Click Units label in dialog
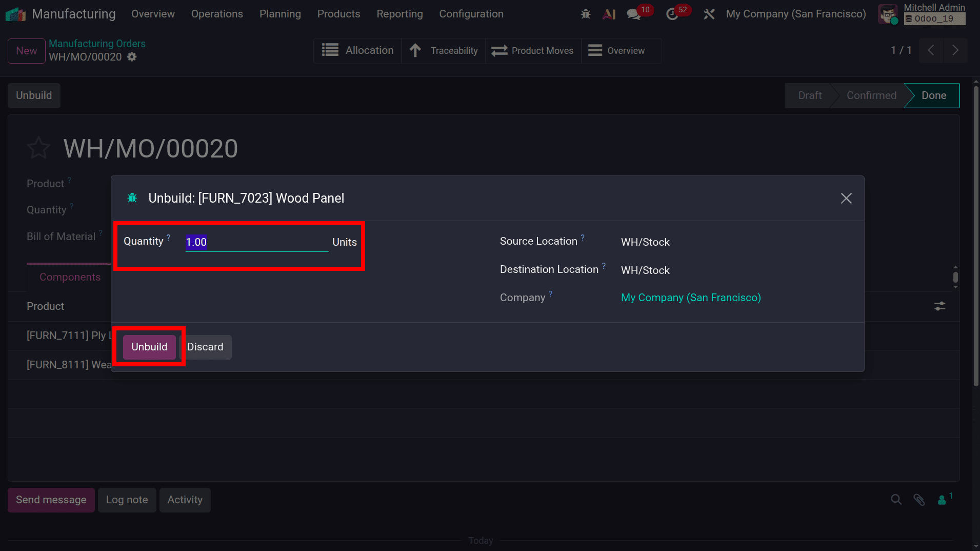The width and height of the screenshot is (980, 551). [344, 242]
